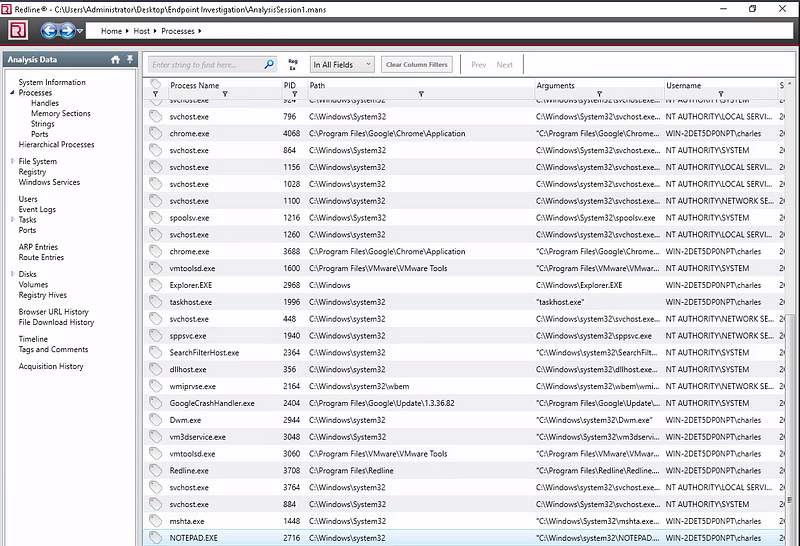The image size is (800, 546).
Task: Click the tag icon in header row
Action: 156,84
